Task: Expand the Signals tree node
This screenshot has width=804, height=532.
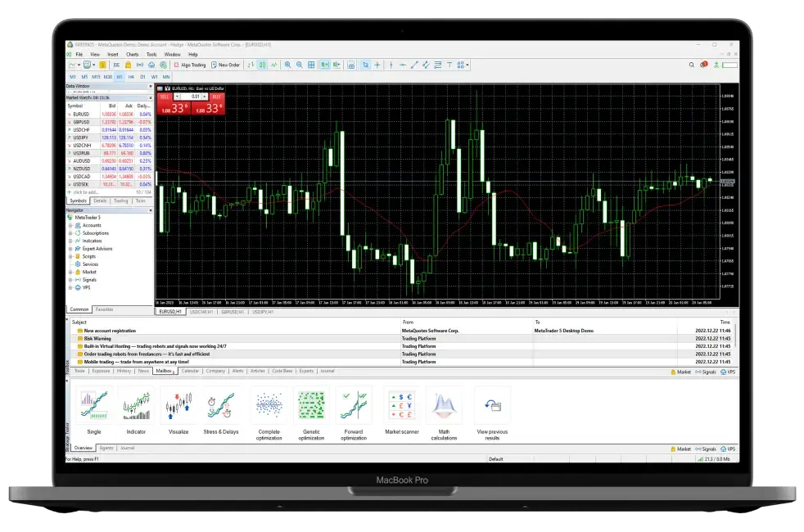Action: 70,280
